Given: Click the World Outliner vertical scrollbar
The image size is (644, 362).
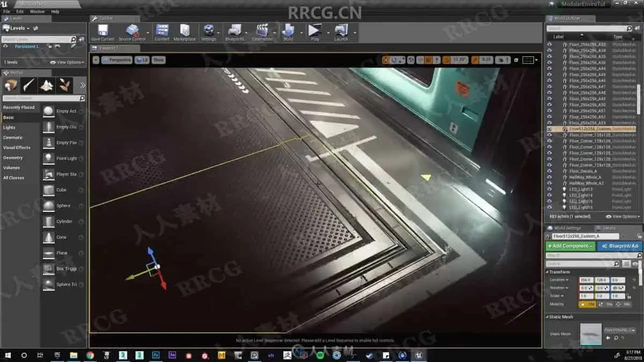Looking at the screenshot, I should click(638, 100).
